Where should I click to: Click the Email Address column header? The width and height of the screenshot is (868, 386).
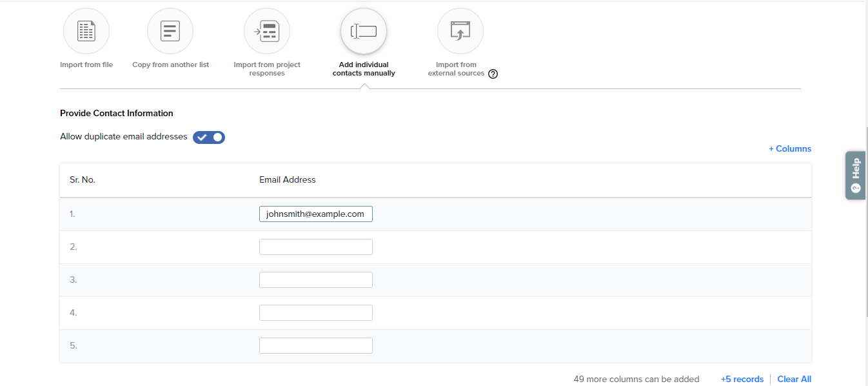click(x=288, y=180)
